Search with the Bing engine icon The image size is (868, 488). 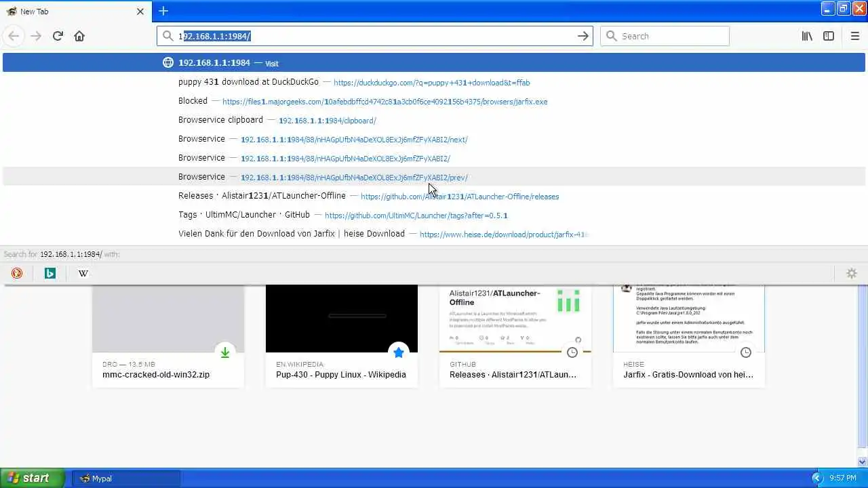pos(50,273)
